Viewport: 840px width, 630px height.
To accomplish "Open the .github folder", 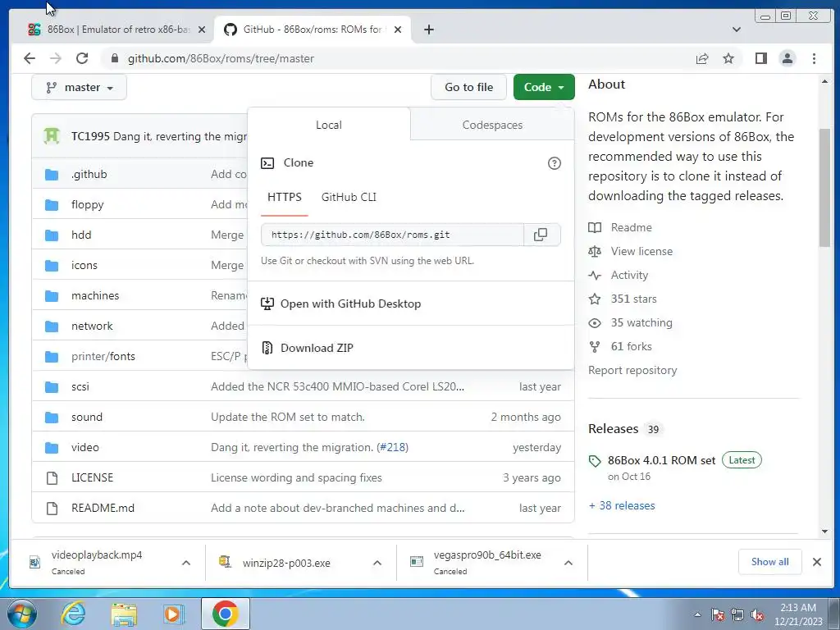I will click(x=89, y=174).
